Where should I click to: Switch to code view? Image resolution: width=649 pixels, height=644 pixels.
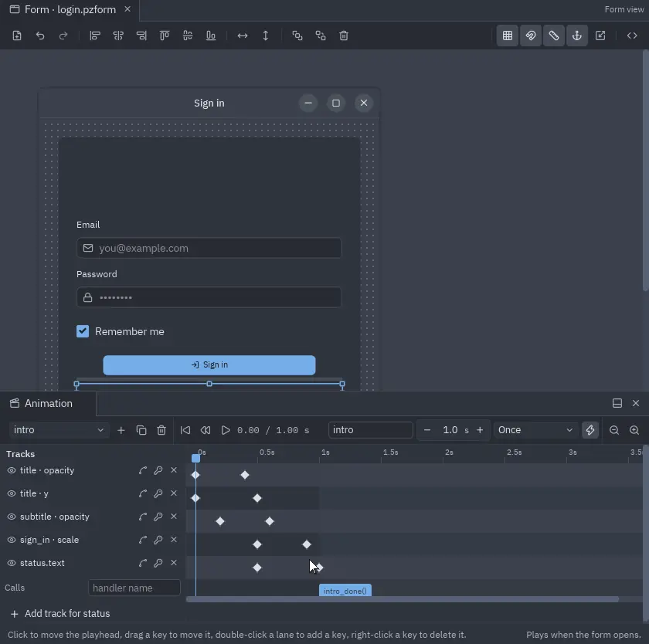point(632,36)
